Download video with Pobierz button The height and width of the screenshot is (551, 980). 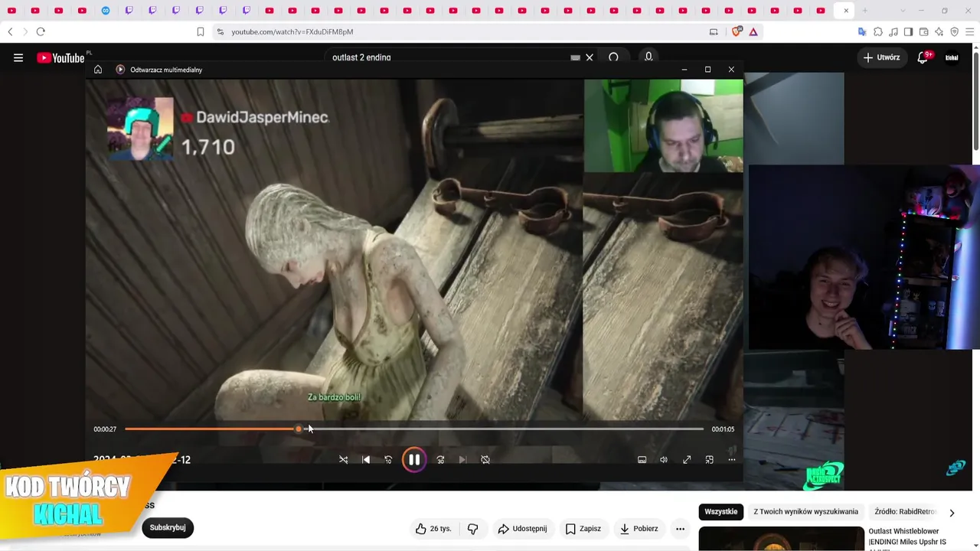click(639, 529)
